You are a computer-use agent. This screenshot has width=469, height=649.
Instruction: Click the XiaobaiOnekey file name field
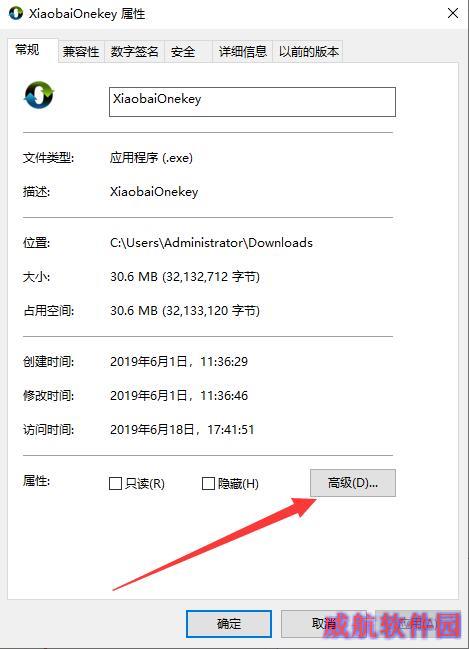tap(252, 102)
